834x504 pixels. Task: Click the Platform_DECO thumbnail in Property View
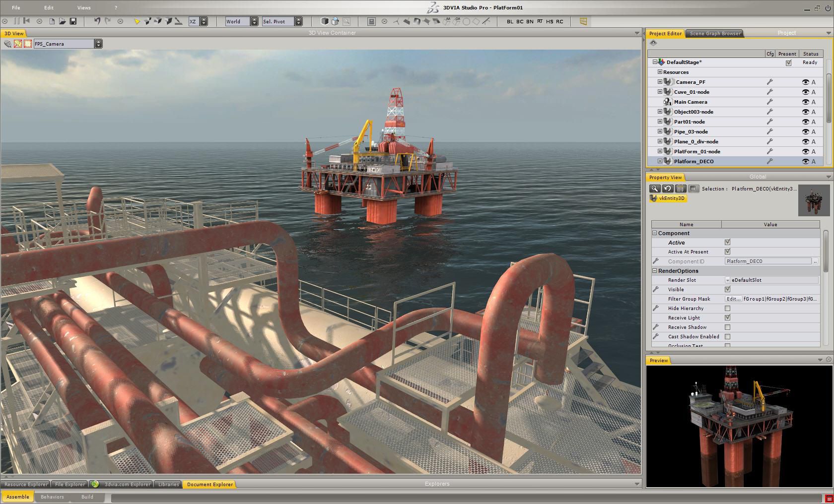click(814, 200)
